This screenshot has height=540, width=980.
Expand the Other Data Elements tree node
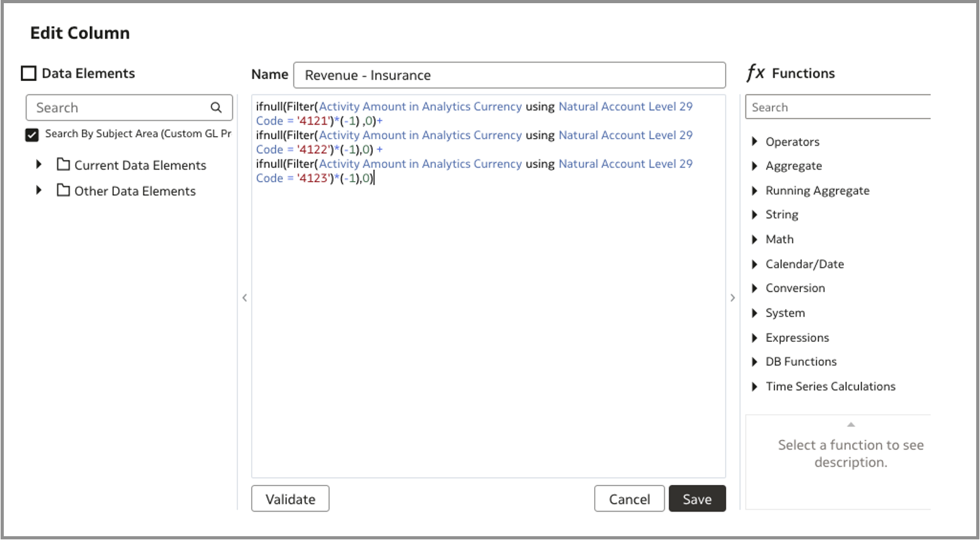[x=39, y=191]
